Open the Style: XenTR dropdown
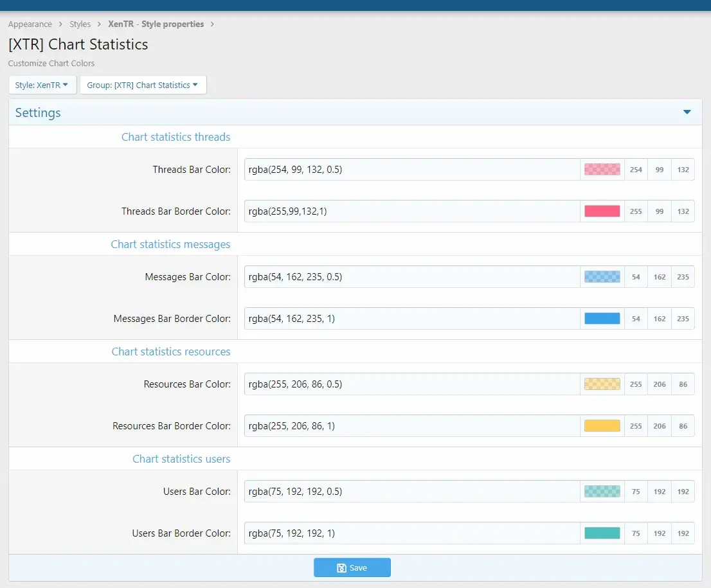Screen dimensions: 711x588 point(42,85)
